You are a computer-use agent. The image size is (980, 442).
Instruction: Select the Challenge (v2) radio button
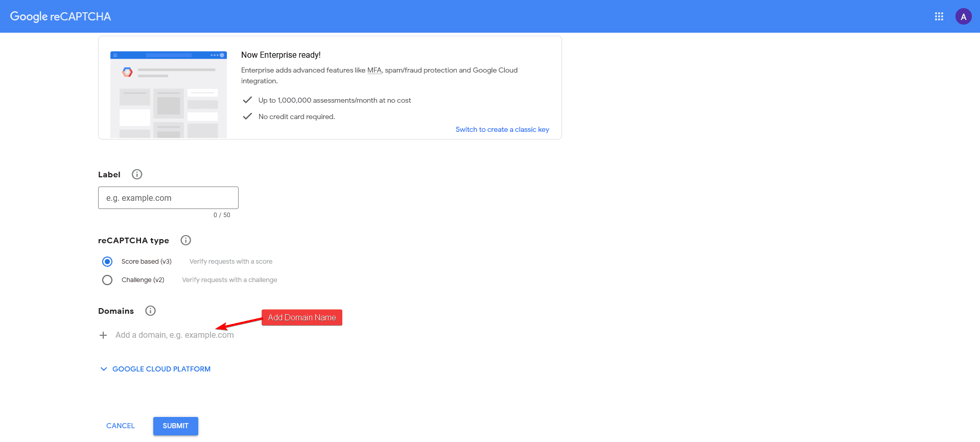pyautogui.click(x=107, y=280)
